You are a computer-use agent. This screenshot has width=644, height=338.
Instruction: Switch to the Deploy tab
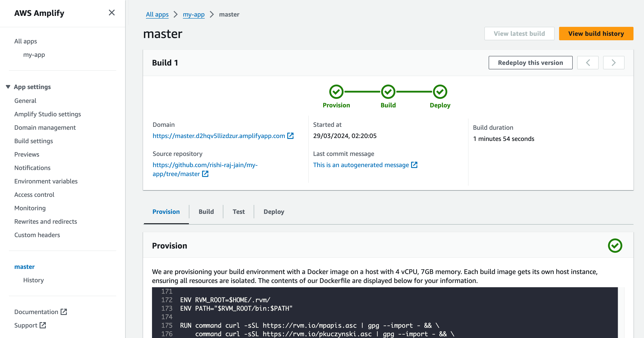click(274, 212)
